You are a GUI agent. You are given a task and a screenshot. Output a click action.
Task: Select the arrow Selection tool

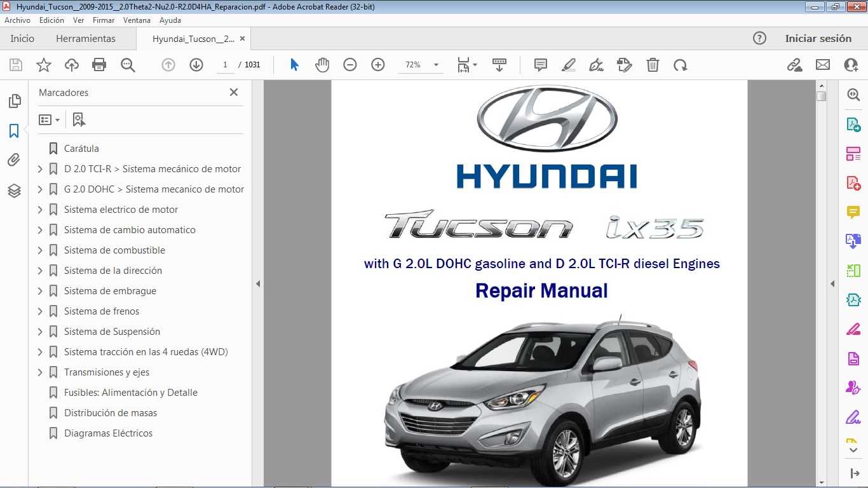tap(294, 65)
